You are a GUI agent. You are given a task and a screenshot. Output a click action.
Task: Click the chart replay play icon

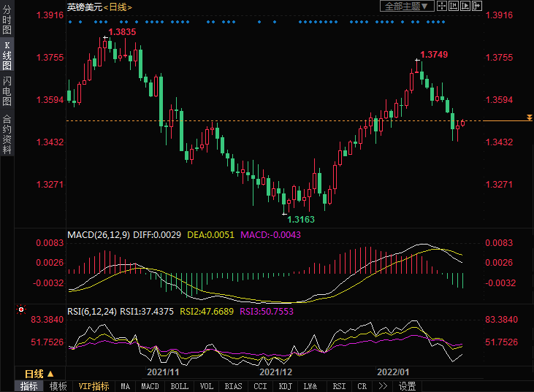[466, 6]
